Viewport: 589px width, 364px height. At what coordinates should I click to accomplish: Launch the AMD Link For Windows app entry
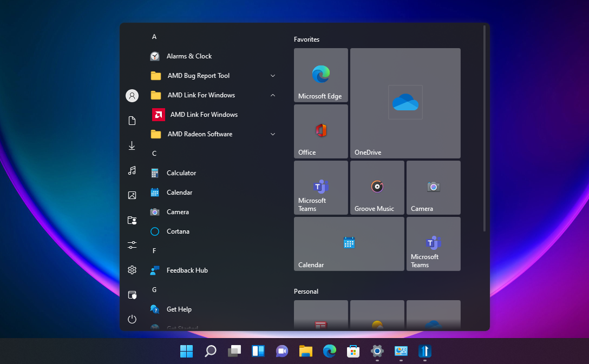click(x=214, y=115)
